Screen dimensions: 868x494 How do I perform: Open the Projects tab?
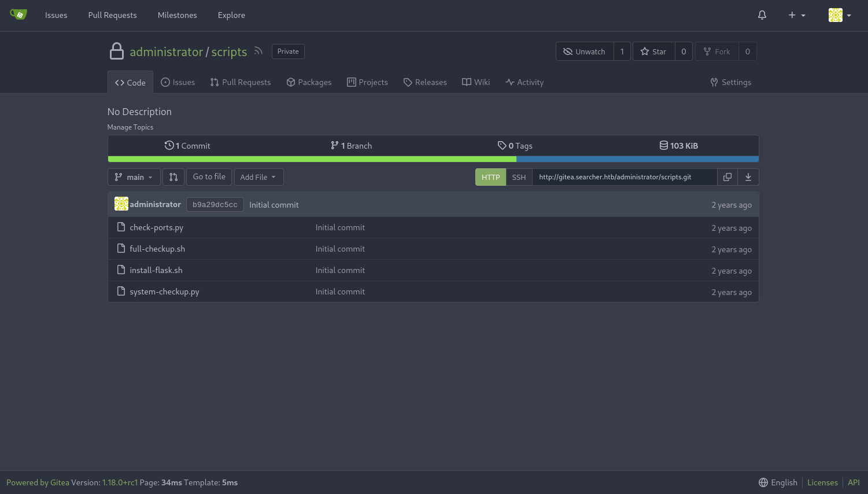(367, 82)
